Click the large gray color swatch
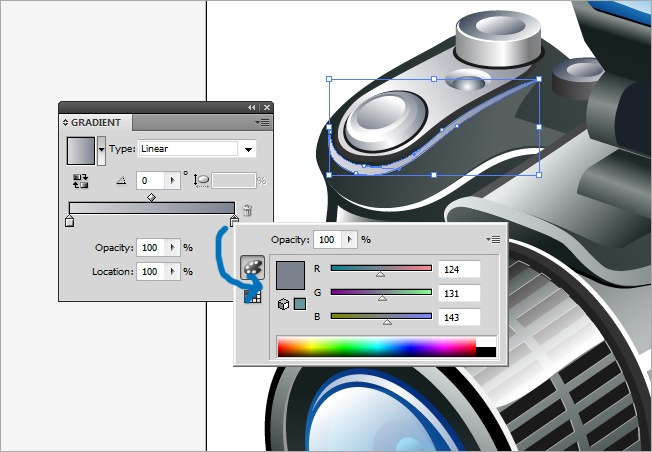Image resolution: width=652 pixels, height=452 pixels. point(290,275)
